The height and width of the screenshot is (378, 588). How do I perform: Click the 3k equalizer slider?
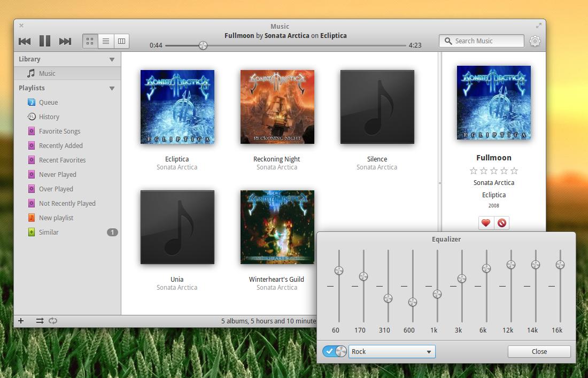point(462,279)
